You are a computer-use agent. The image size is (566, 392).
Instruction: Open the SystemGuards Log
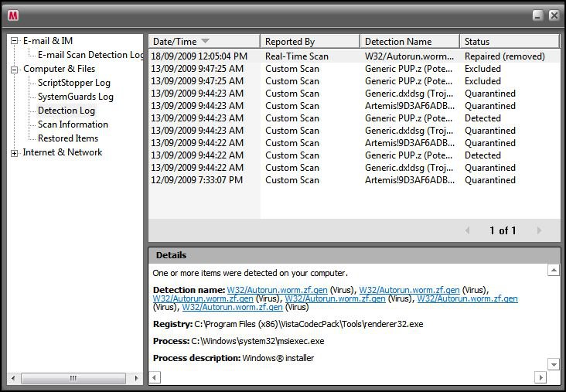76,97
